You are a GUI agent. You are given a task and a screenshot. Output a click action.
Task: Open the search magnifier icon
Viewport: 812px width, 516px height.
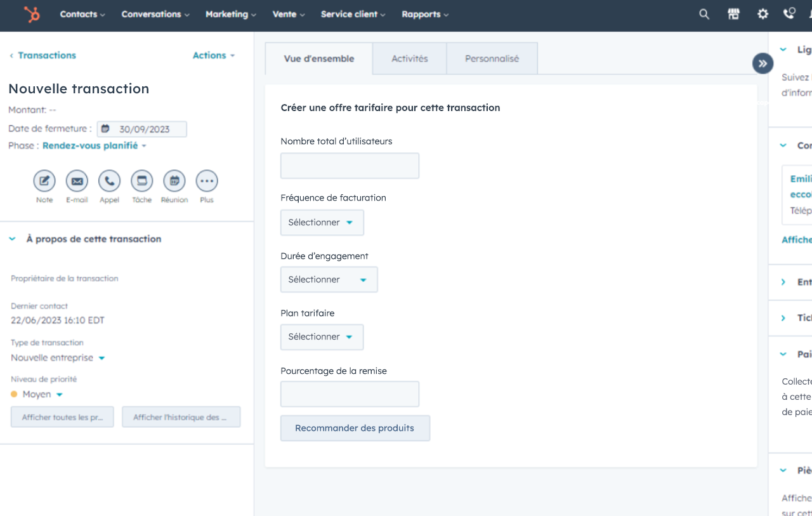[x=704, y=14]
